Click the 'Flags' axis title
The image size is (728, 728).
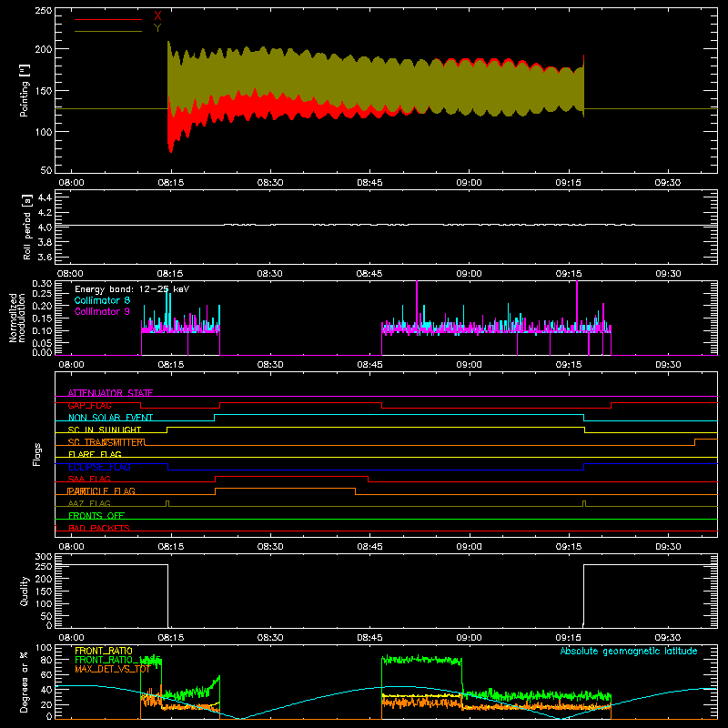(x=36, y=454)
